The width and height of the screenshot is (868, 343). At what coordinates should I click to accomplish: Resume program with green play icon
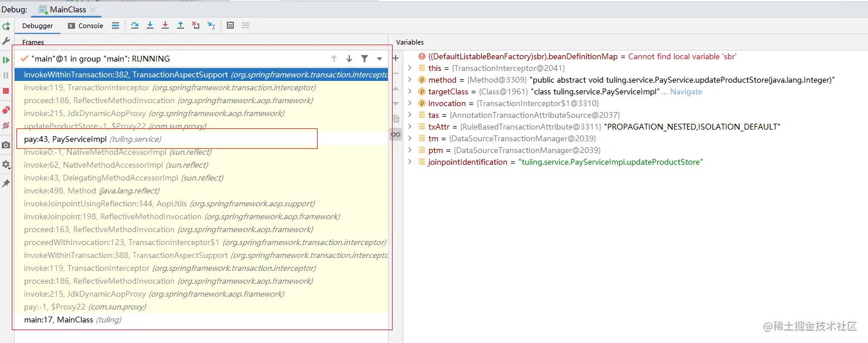coord(6,60)
